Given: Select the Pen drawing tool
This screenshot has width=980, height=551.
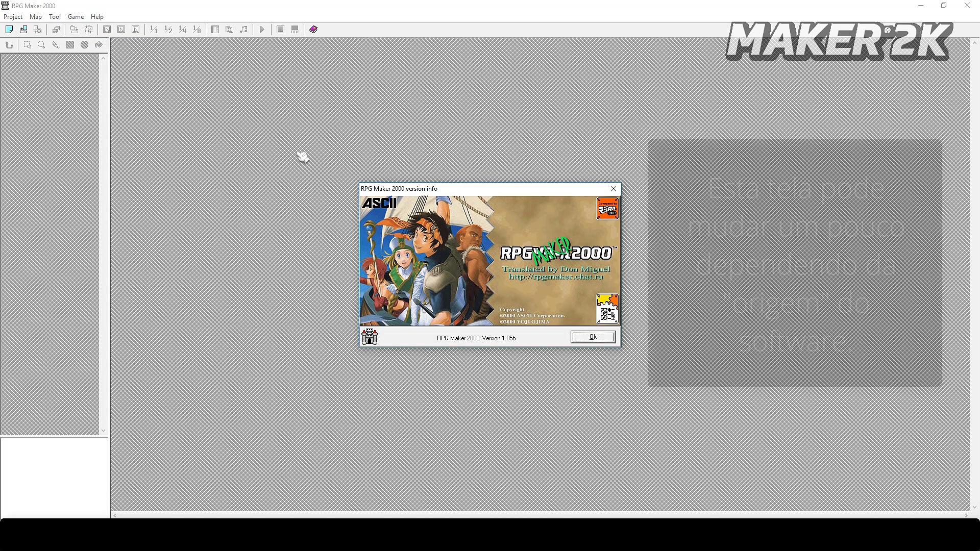Looking at the screenshot, I should [56, 45].
